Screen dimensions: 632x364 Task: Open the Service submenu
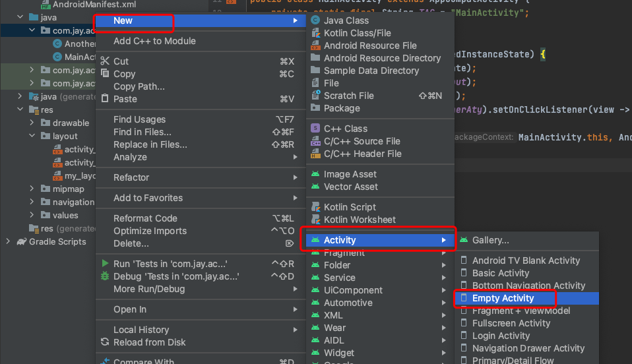(x=380, y=278)
